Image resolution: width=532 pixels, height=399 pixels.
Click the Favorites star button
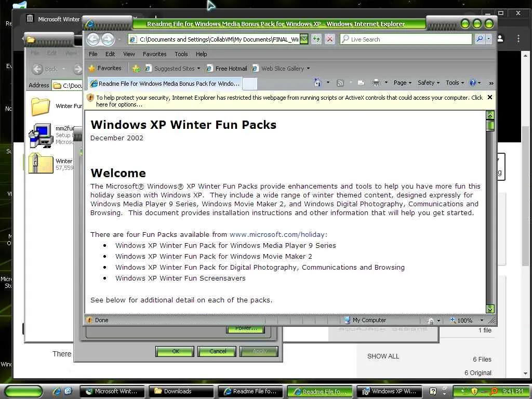click(x=105, y=68)
